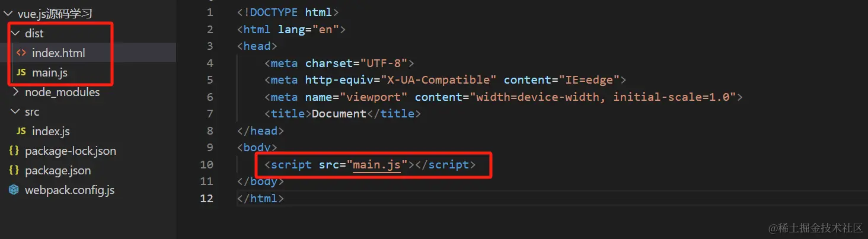
Task: Click the content="IE=edge" text
Action: click(561, 79)
